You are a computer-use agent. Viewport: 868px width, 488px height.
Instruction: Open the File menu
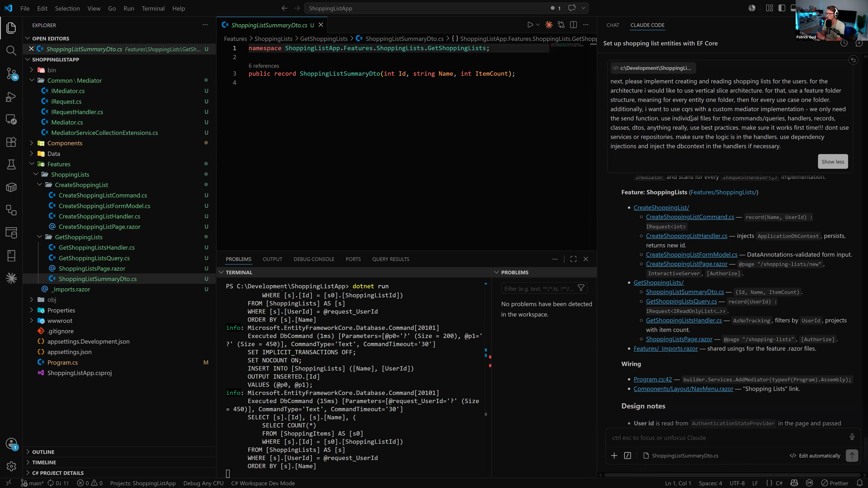[x=25, y=8]
